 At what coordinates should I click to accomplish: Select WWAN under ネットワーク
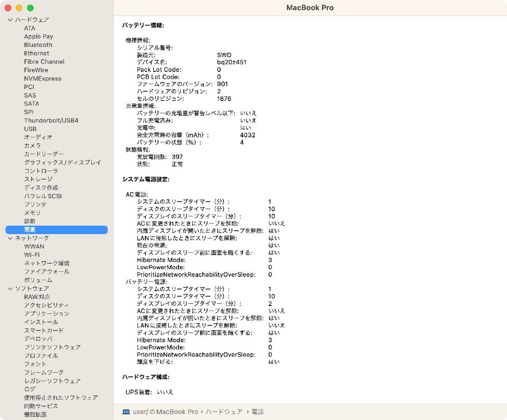34,246
